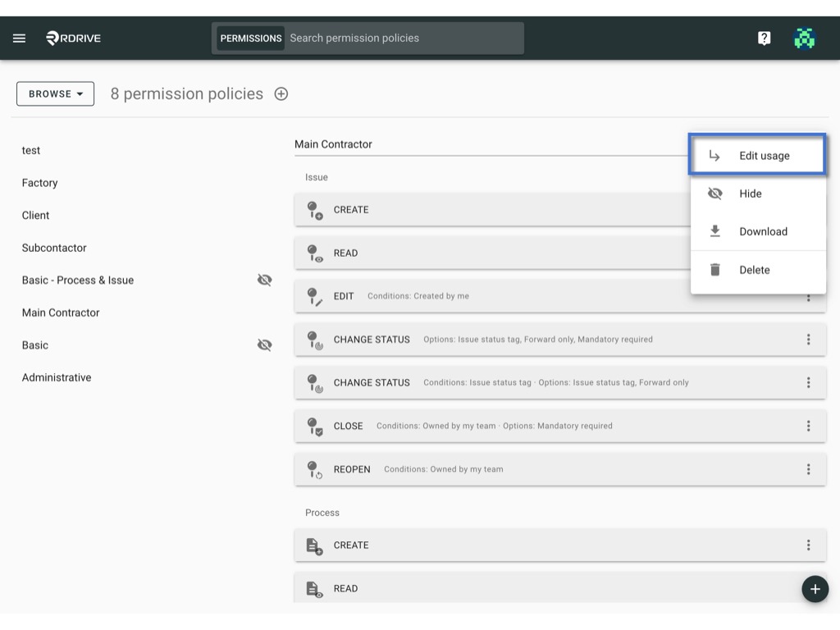840x630 pixels.
Task: Open the Process CREATE permission label
Action: [x=351, y=546]
